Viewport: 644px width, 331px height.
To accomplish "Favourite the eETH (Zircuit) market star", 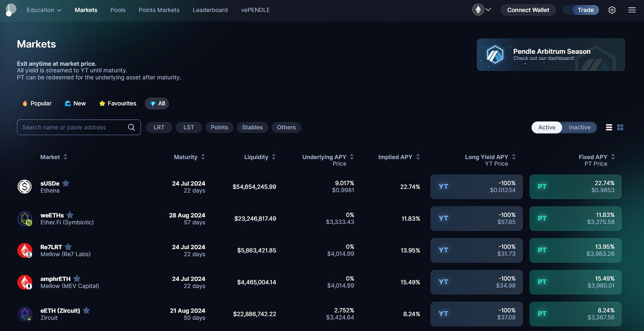I will 86,310.
